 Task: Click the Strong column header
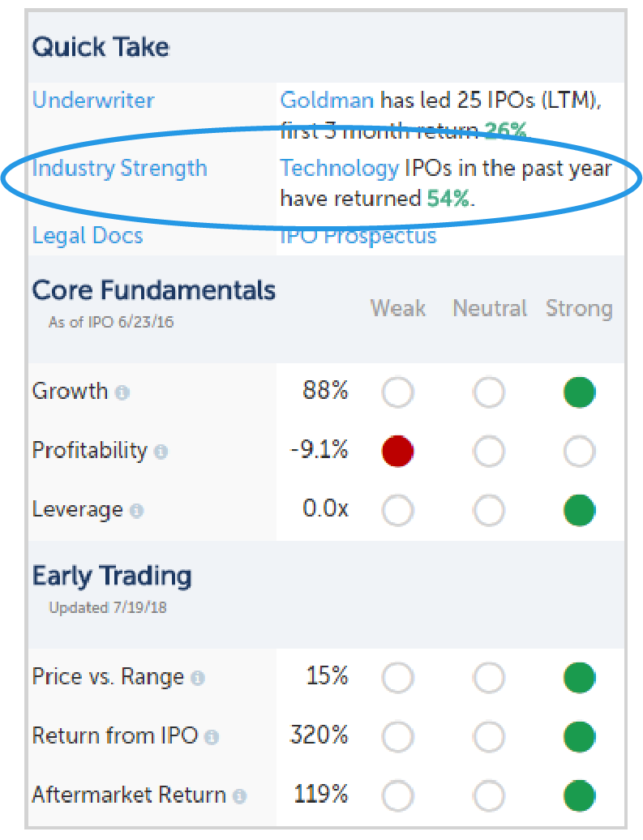pyautogui.click(x=579, y=309)
